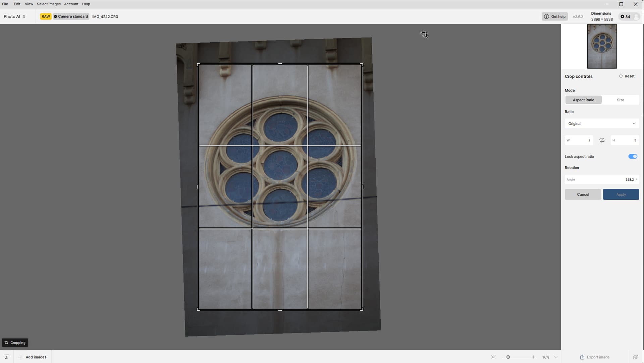Click the Apply crop button
Screen dimensions: 644x363
click(621, 194)
